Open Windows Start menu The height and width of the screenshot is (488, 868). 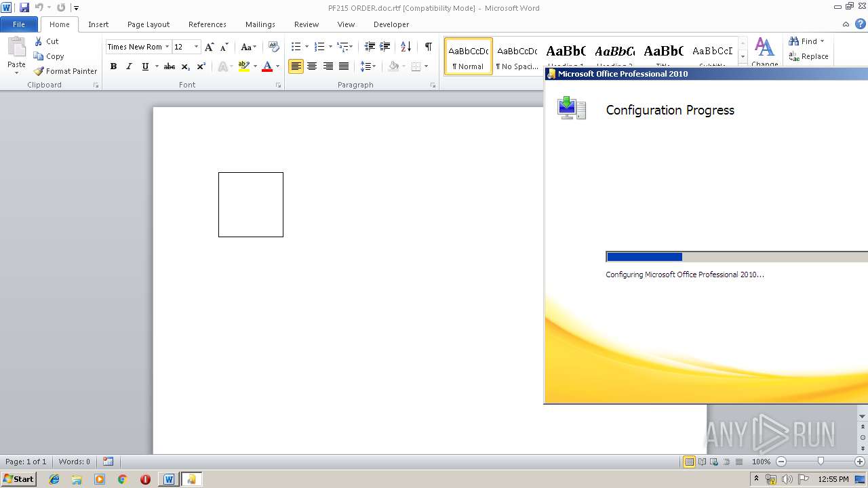pyautogui.click(x=18, y=479)
